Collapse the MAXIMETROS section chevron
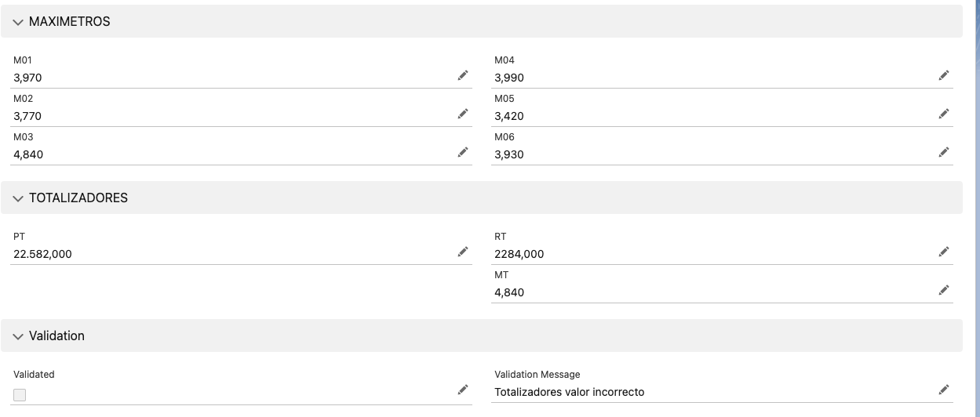 tap(18, 22)
